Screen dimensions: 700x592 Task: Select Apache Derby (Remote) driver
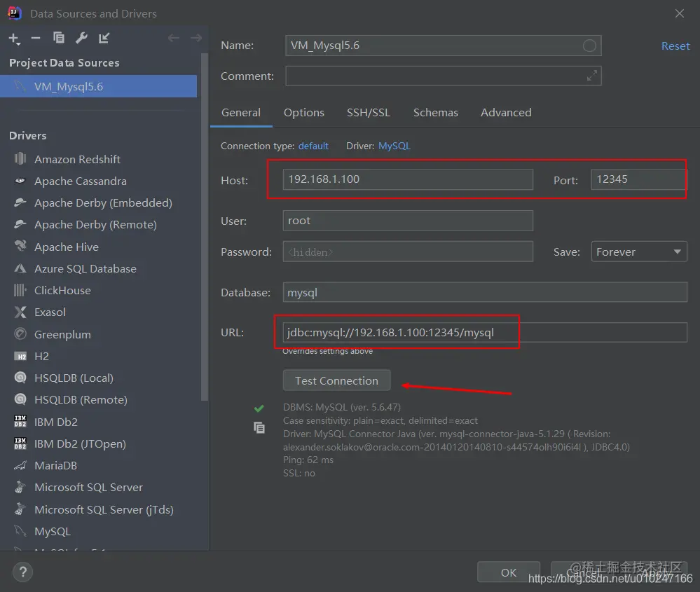[x=95, y=225]
